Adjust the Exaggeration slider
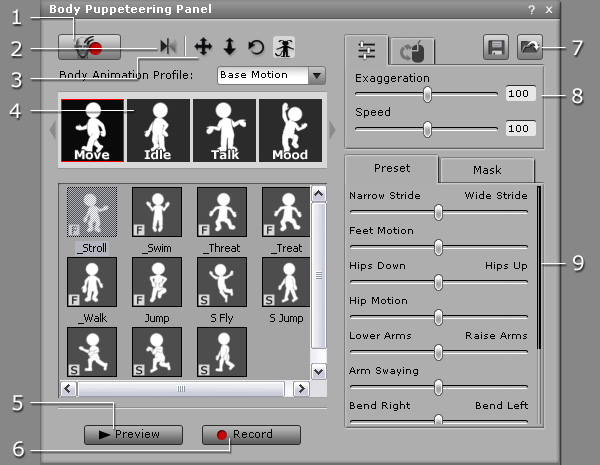This screenshot has width=600, height=465. tap(427, 94)
